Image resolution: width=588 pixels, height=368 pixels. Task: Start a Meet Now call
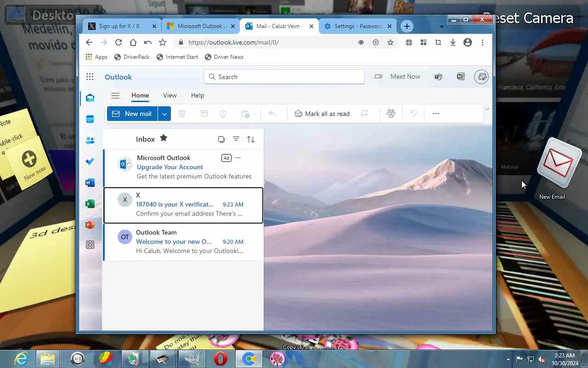pyautogui.click(x=397, y=77)
